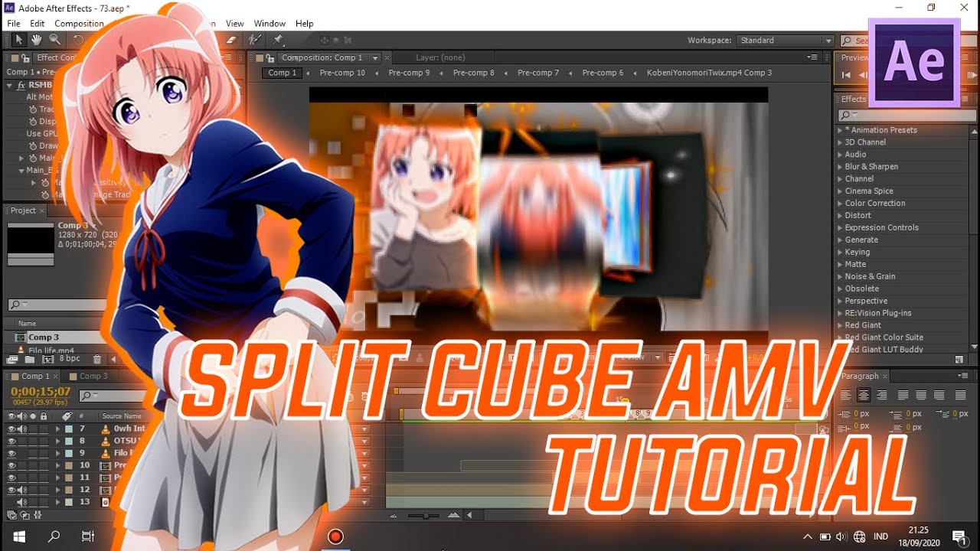Select the Puppet Pin tool

(278, 40)
